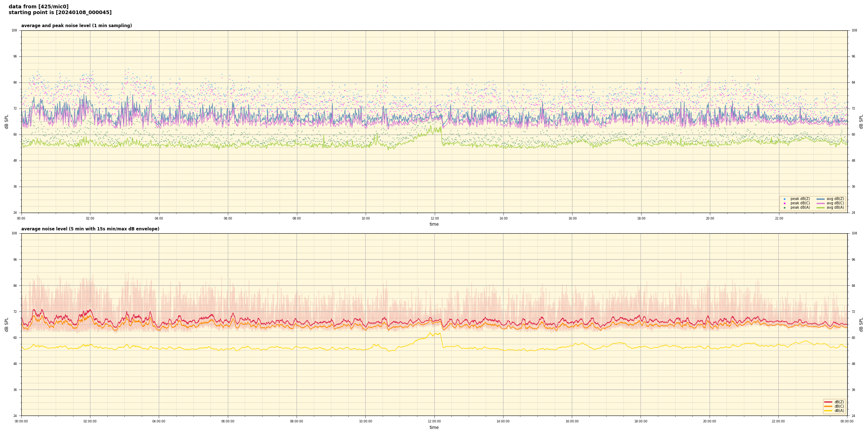Click the peak dB(C) legend marker
The width and height of the screenshot is (868, 434).
pos(784,203)
